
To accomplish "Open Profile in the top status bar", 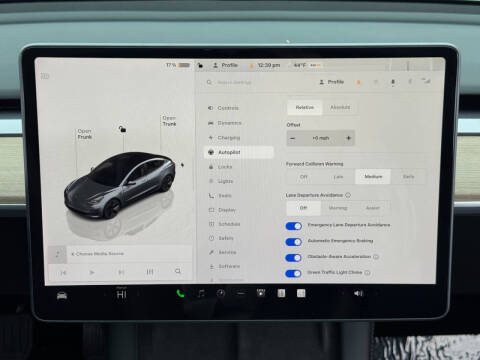I will [226, 65].
